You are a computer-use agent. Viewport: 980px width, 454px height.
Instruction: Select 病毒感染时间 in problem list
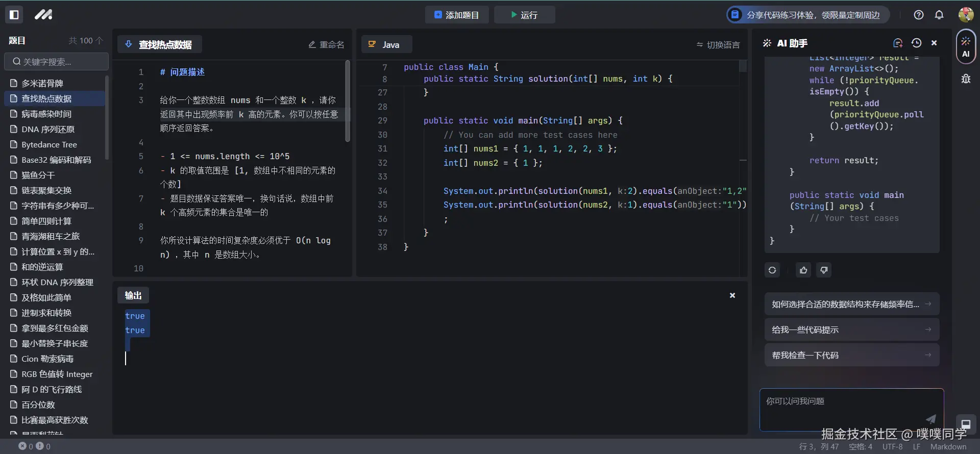46,114
